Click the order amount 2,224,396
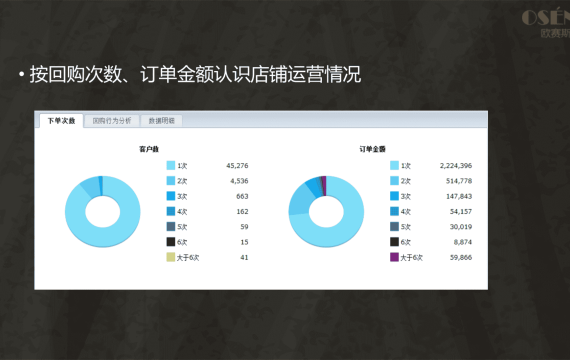The height and width of the screenshot is (360, 570). coord(456,166)
